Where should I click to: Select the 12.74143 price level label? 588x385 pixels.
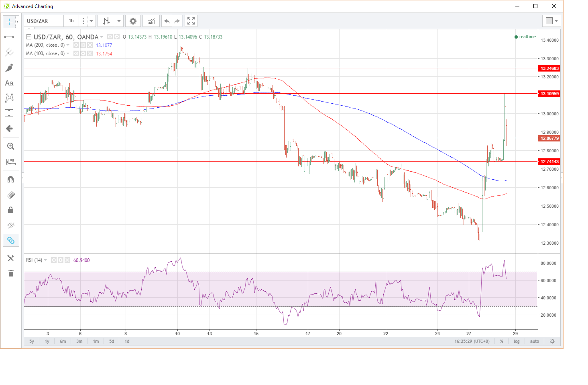(x=549, y=162)
